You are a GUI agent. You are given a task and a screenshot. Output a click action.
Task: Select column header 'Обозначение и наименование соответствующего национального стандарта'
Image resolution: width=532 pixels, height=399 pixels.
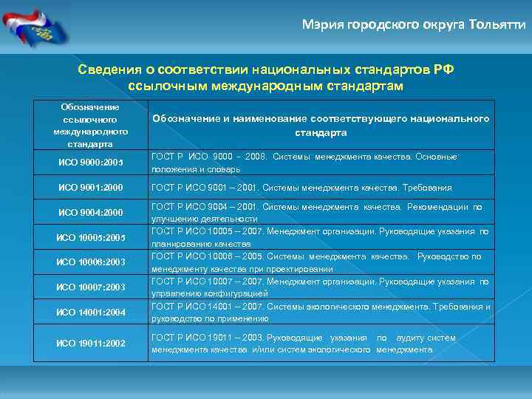pyautogui.click(x=321, y=126)
